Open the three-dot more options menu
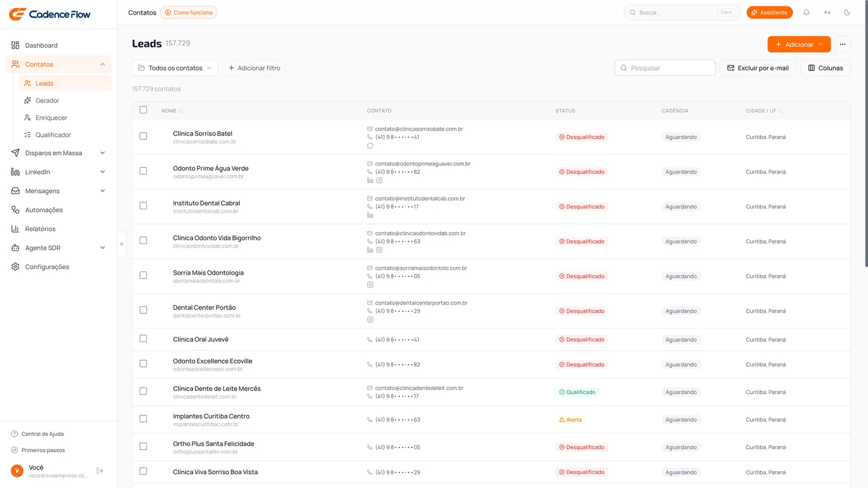868x488 pixels. 843,44
